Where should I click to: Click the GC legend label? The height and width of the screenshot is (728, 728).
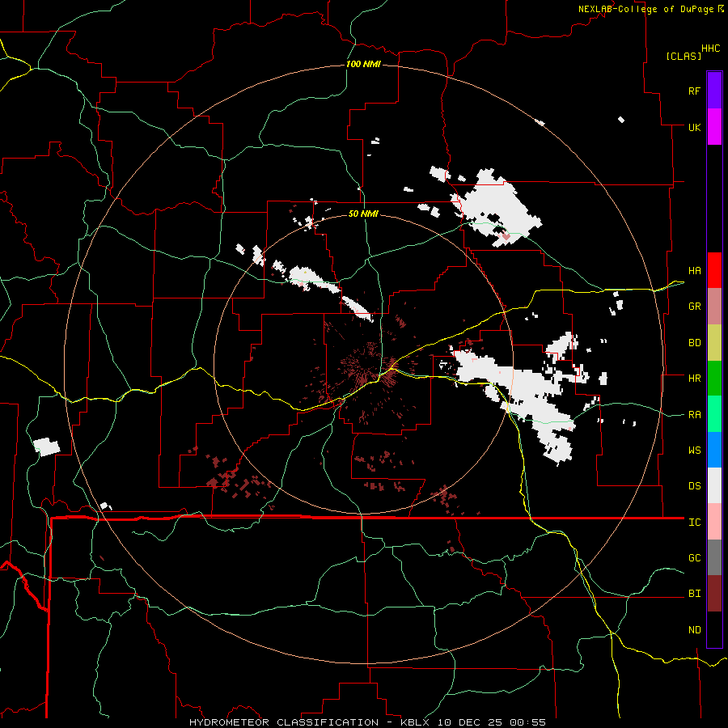coord(694,558)
